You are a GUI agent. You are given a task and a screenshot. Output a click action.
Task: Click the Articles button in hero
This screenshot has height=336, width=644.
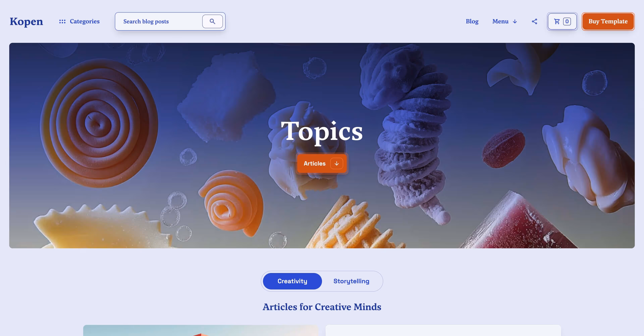(322, 163)
